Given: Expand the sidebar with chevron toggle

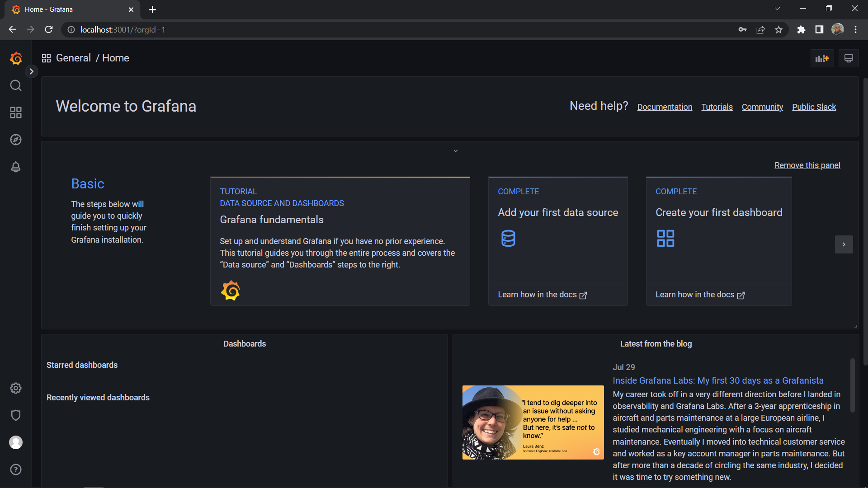Looking at the screenshot, I should [31, 71].
